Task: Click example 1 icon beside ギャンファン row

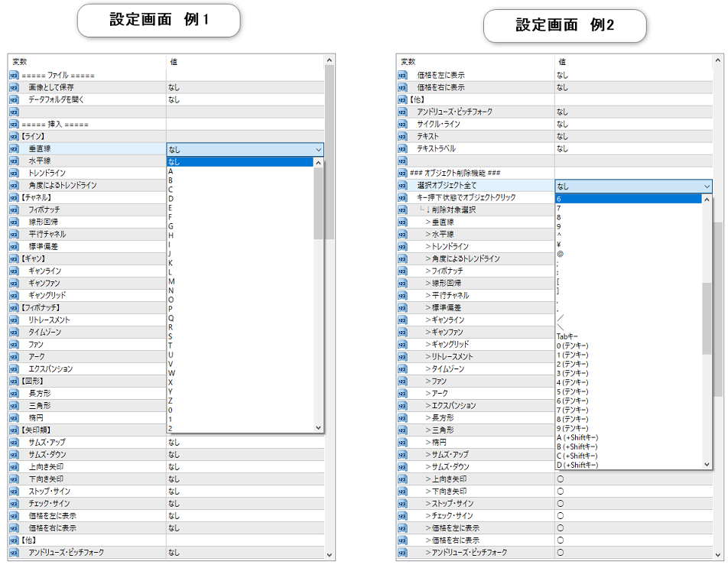Action: 14,284
